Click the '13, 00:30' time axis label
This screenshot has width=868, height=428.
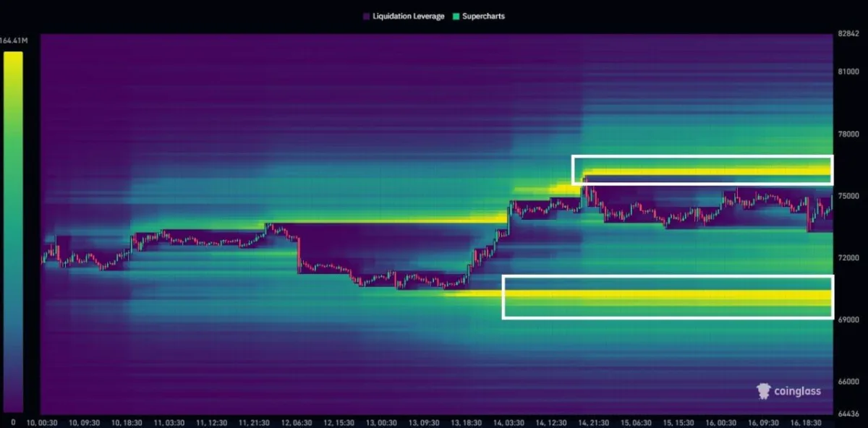point(381,421)
